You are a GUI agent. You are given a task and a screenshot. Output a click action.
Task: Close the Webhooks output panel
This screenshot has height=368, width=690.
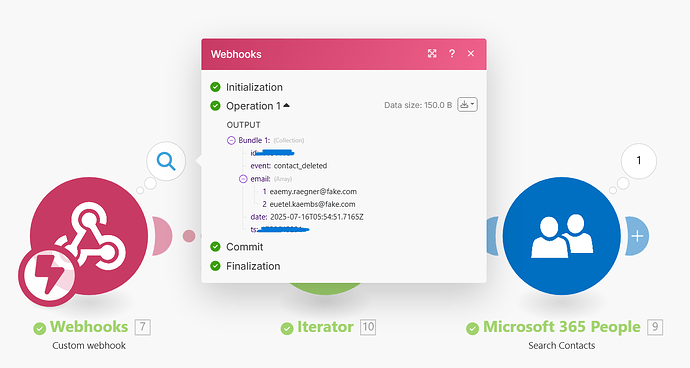pyautogui.click(x=471, y=54)
